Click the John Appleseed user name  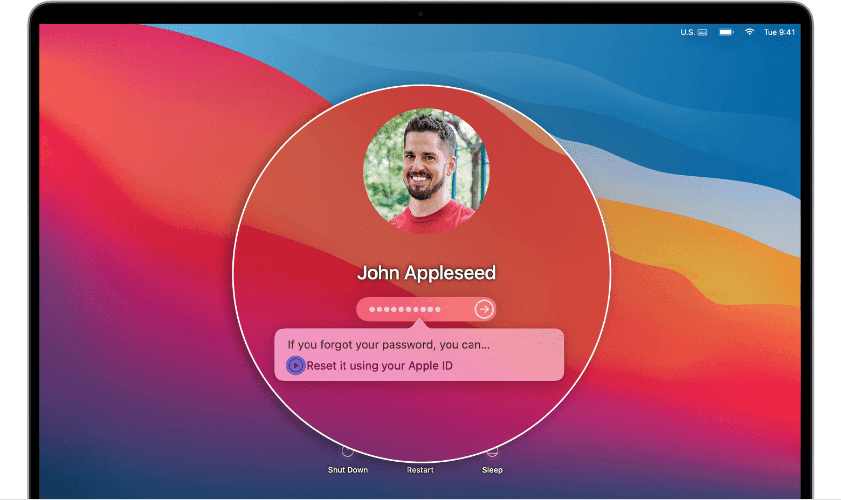pos(426,273)
